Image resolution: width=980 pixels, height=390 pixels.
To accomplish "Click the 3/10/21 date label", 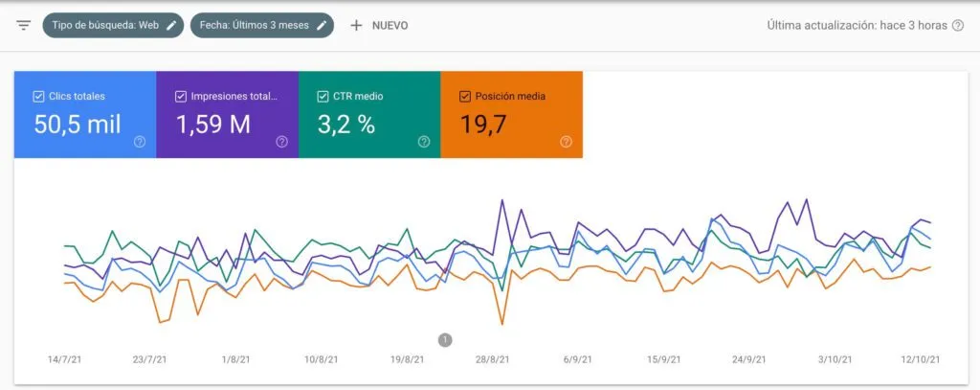I will [x=835, y=360].
